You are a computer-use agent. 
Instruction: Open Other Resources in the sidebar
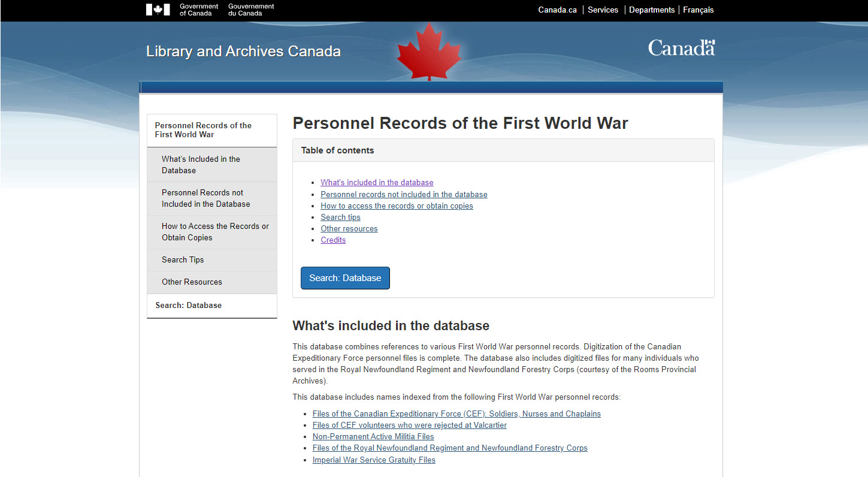click(x=192, y=282)
